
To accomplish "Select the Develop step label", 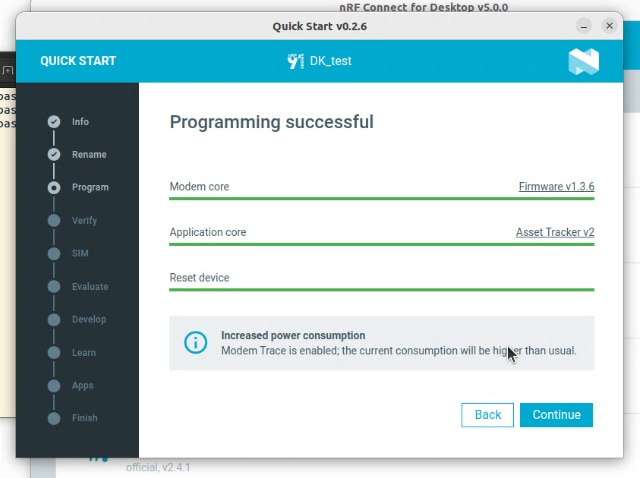I will pyautogui.click(x=89, y=319).
